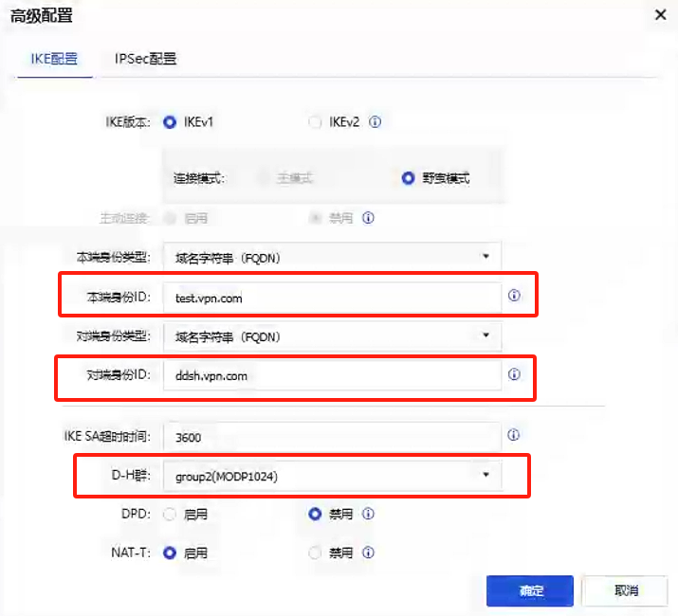Click 确定 button to confirm

(530, 590)
